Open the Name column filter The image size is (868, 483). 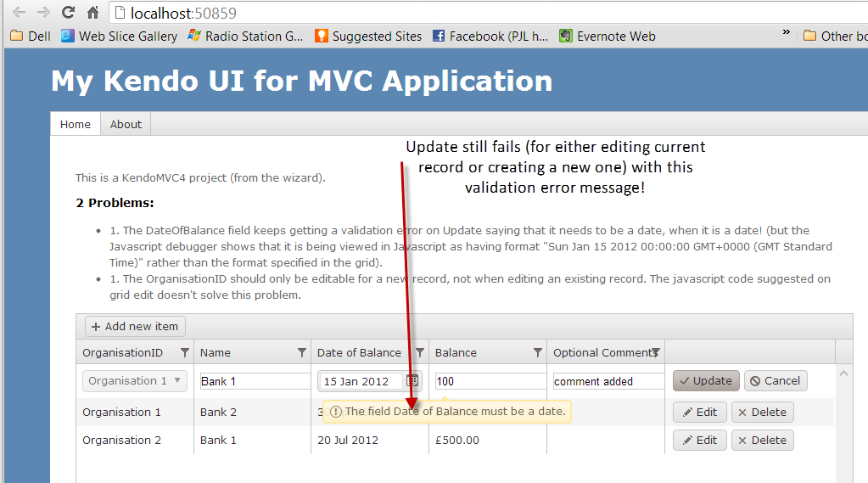(x=302, y=352)
